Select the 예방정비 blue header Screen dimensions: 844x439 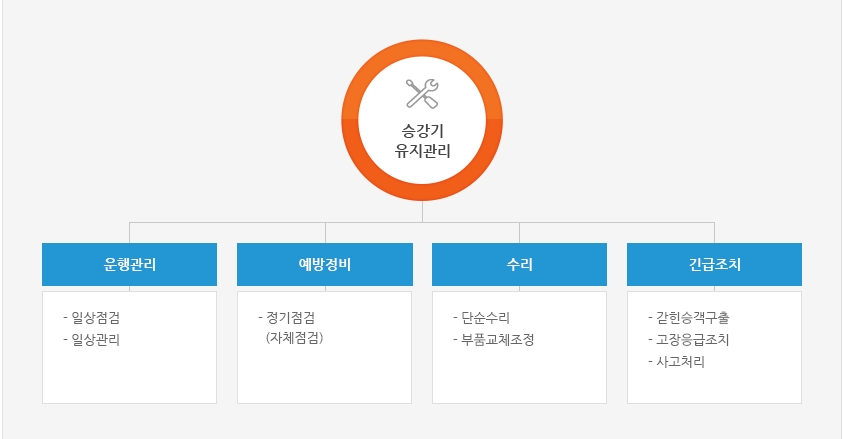tap(325, 264)
